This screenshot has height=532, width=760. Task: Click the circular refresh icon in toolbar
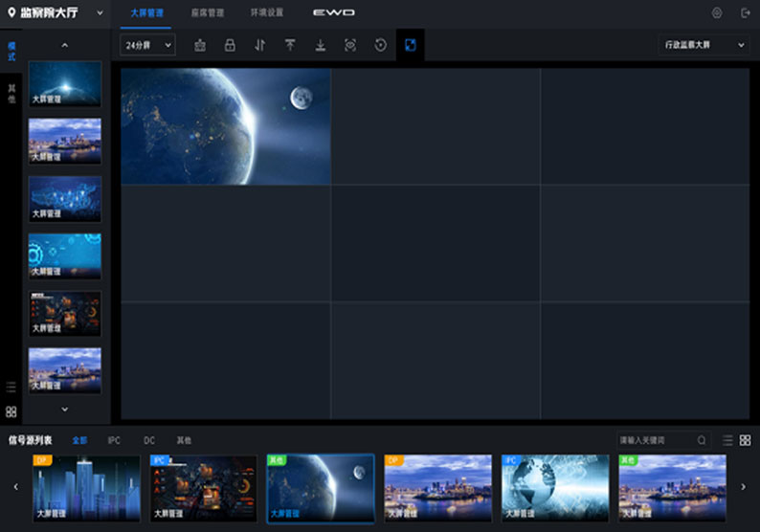pos(381,45)
